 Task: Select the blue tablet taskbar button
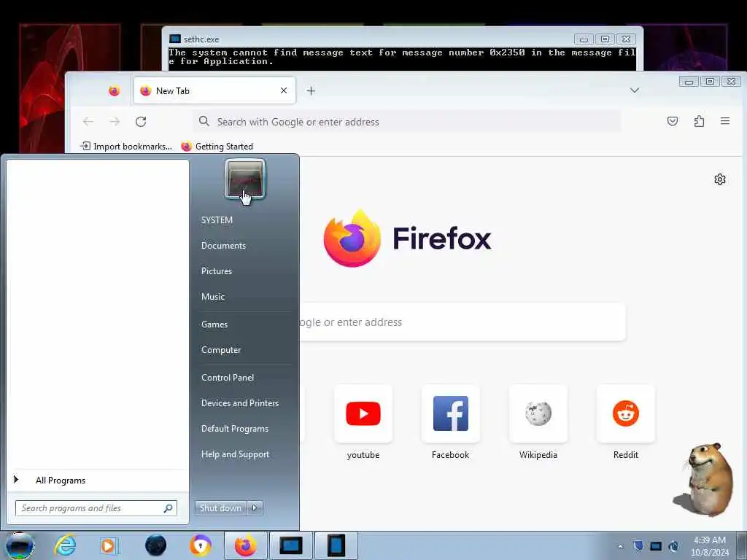[336, 545]
